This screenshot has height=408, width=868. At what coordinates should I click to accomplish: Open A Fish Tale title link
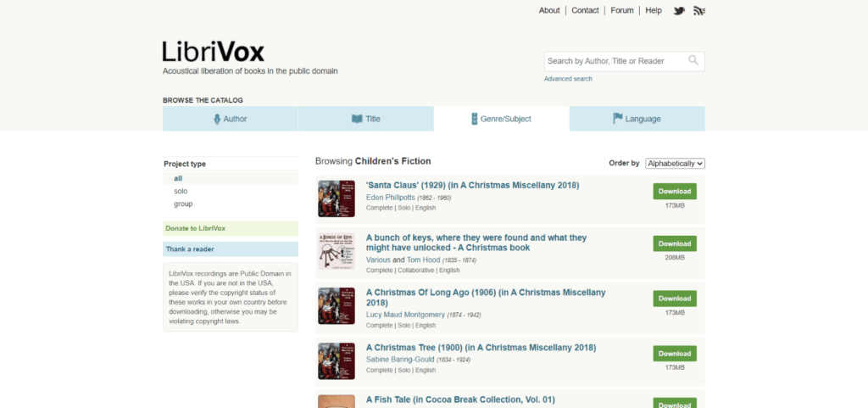point(460,400)
